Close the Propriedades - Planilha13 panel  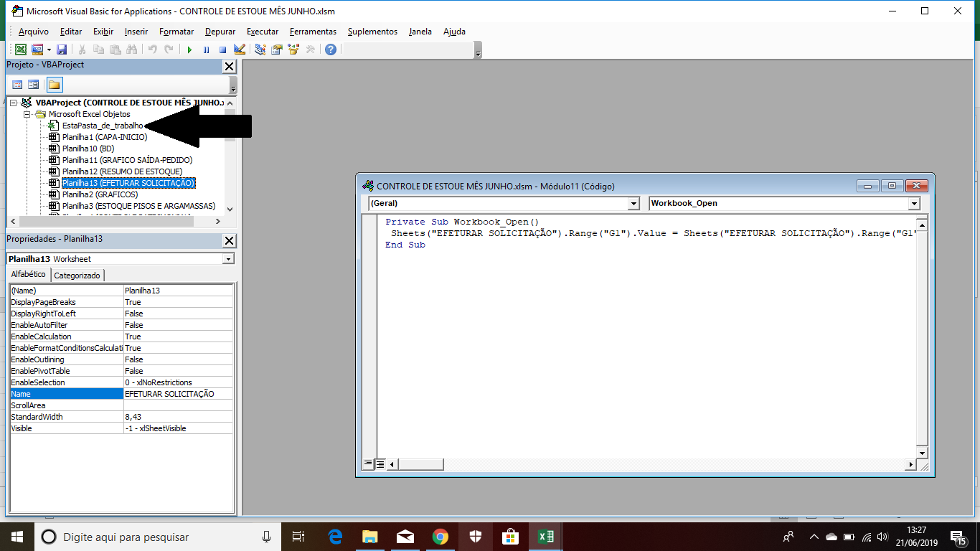pyautogui.click(x=229, y=240)
